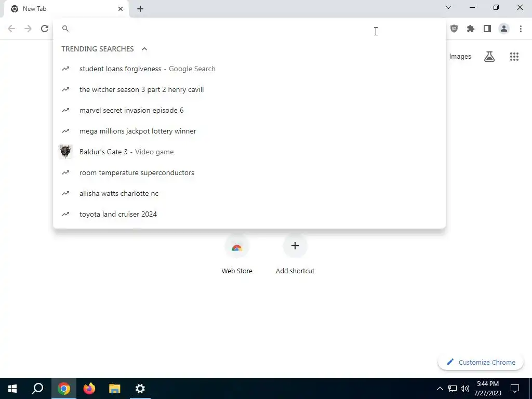532x399 pixels.
Task: Collapse the Trending Searches section
Action: 144,49
